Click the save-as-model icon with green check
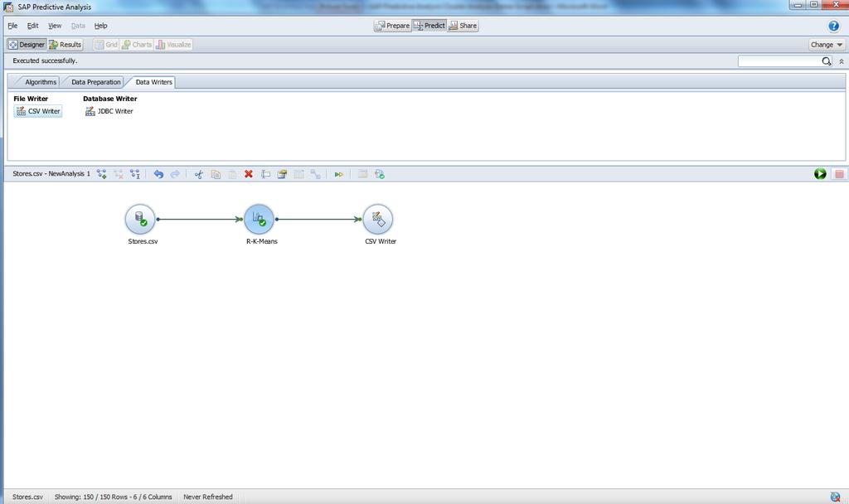The width and height of the screenshot is (849, 504). pos(380,174)
